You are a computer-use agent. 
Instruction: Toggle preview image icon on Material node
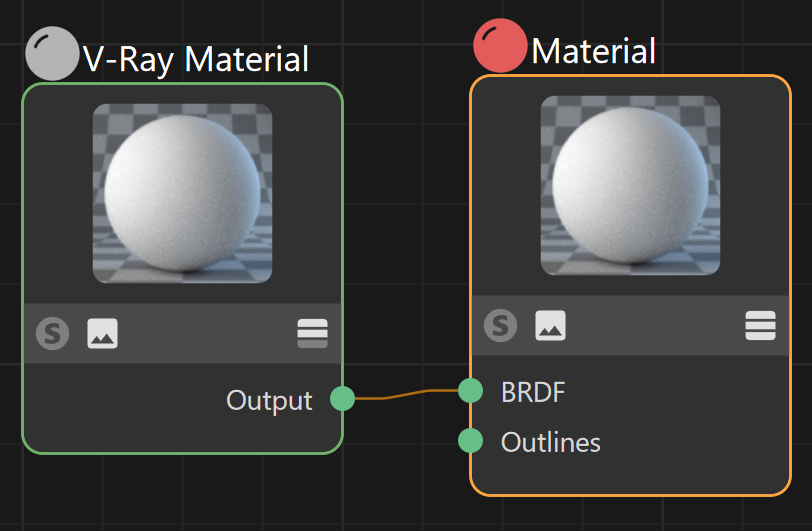tap(550, 325)
